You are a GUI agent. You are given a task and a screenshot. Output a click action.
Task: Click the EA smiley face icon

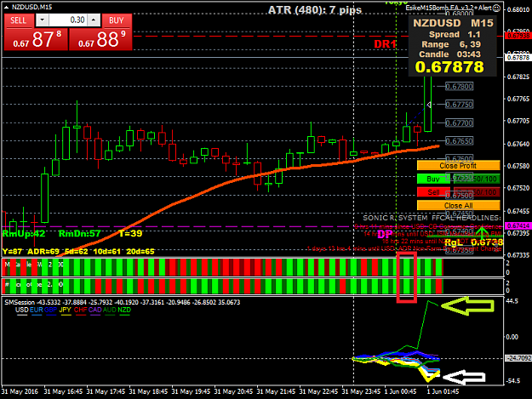(x=496, y=8)
